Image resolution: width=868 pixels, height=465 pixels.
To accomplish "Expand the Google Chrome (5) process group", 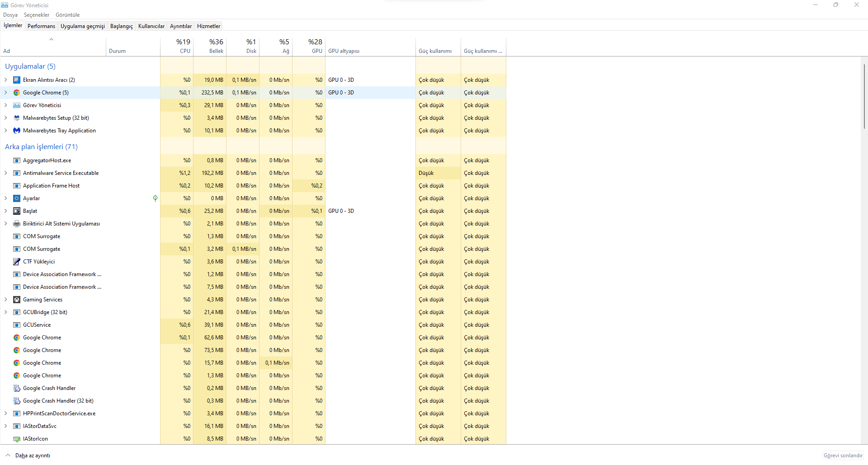I will (6, 93).
